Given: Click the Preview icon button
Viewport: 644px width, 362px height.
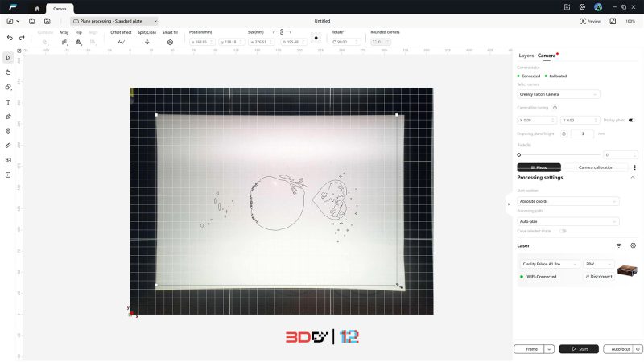Looking at the screenshot, I should click(591, 21).
